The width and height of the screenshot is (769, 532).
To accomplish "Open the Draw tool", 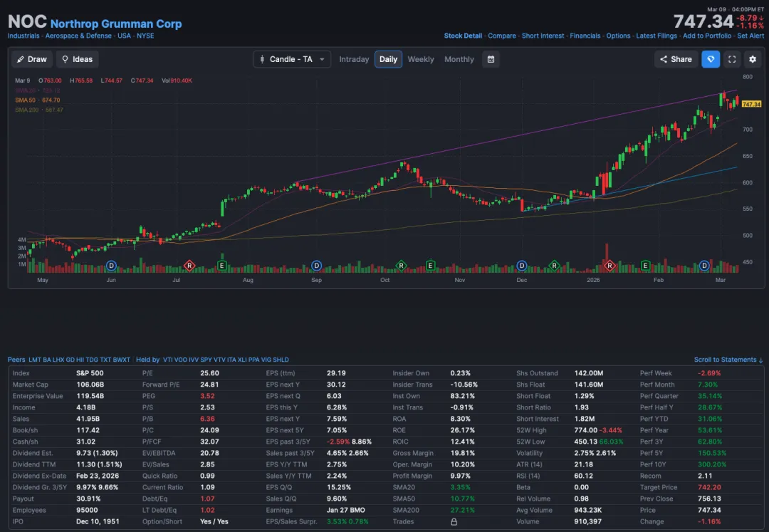I will (x=32, y=59).
